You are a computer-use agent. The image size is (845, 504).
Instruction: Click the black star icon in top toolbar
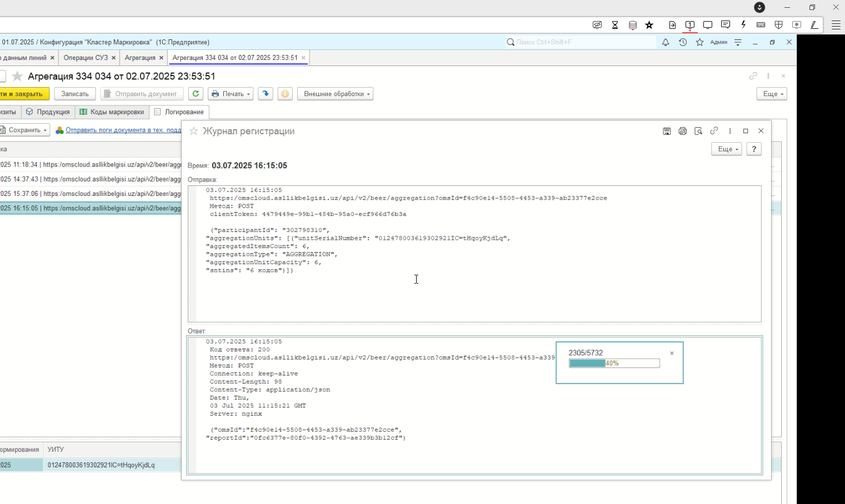[649, 25]
